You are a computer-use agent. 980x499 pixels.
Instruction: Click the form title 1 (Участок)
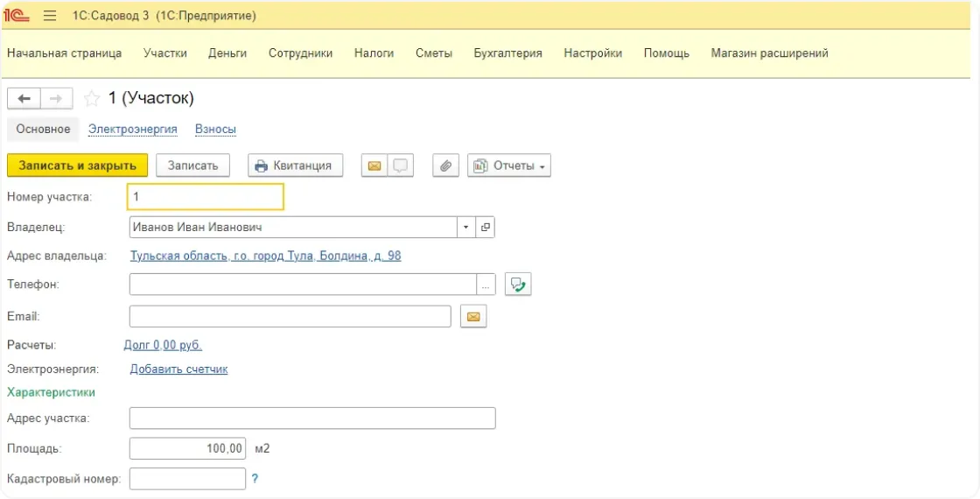pos(151,98)
